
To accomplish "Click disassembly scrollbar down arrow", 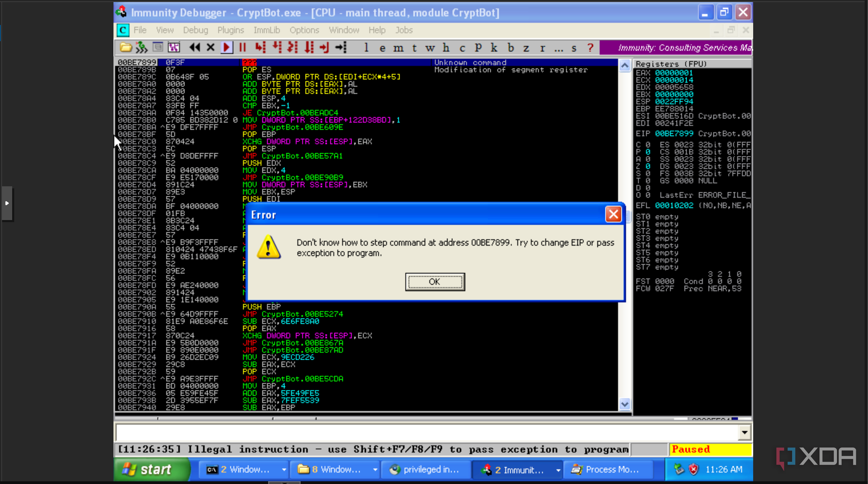I will point(625,404).
